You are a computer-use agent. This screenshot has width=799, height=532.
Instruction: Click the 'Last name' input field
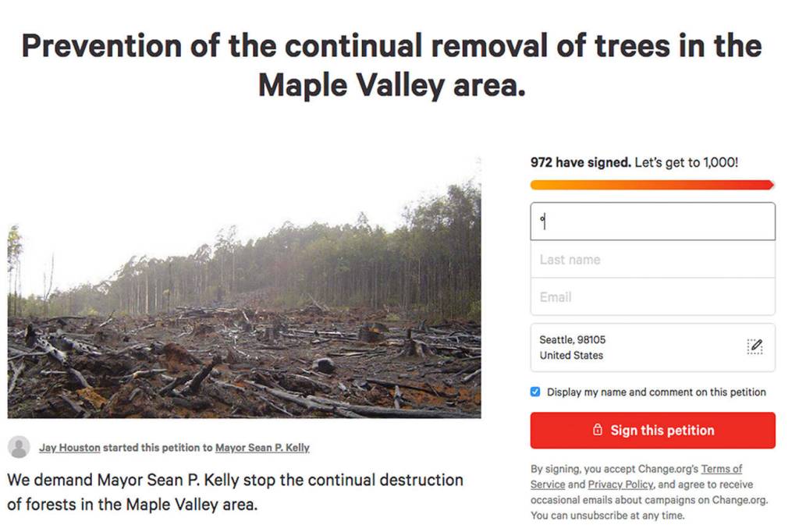click(653, 259)
